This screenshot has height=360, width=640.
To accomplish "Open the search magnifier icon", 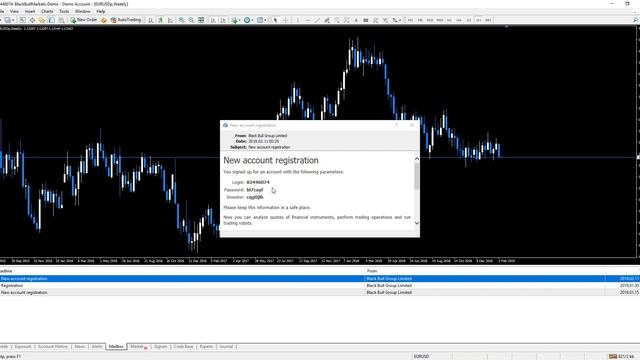I will pyautogui.click(x=636, y=20).
